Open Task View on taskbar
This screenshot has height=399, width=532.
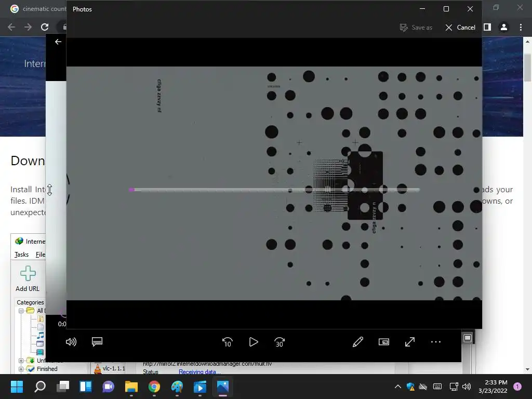63,387
